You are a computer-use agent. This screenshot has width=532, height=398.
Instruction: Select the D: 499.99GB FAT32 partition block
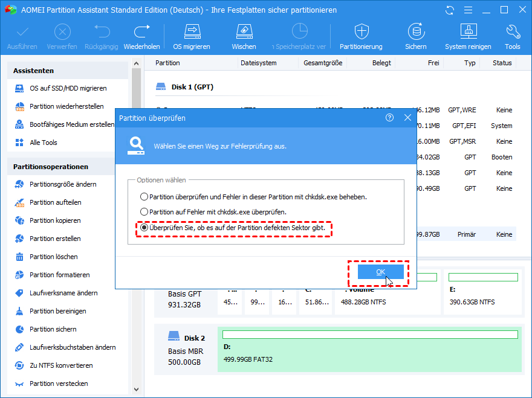[x=370, y=349]
